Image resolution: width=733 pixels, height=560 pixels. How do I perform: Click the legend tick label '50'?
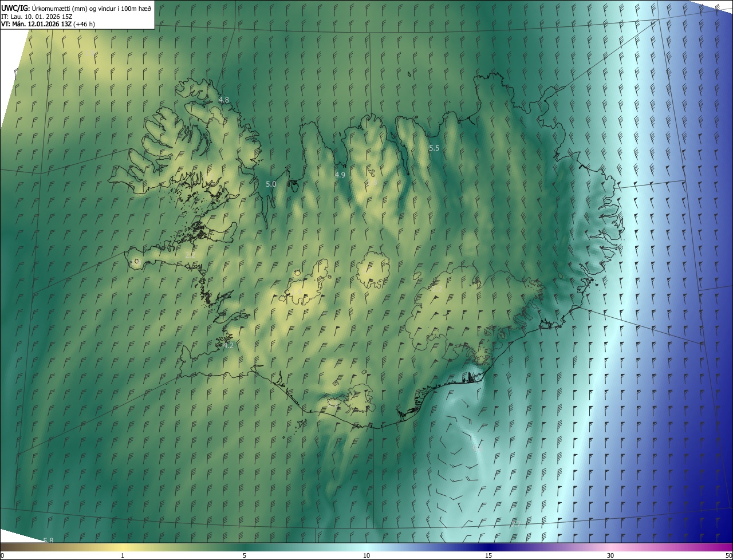click(x=728, y=555)
